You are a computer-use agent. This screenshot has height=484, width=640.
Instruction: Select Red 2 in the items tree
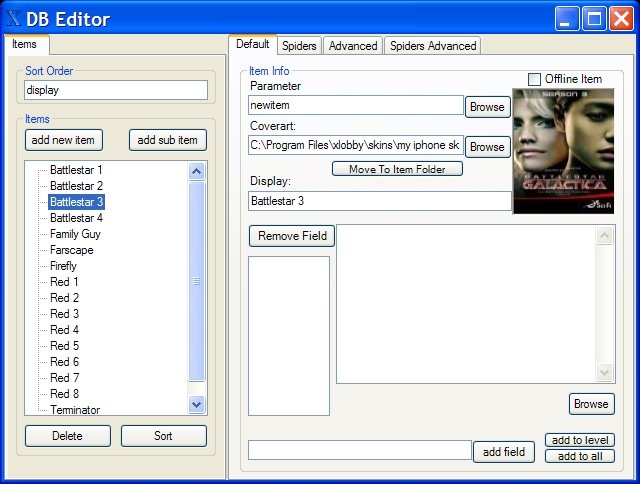[x=64, y=298]
